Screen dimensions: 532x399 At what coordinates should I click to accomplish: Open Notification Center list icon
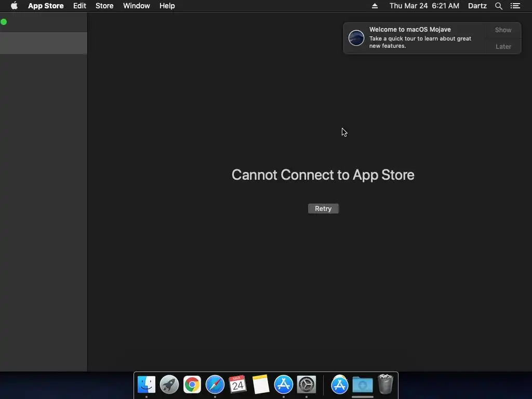tap(515, 6)
